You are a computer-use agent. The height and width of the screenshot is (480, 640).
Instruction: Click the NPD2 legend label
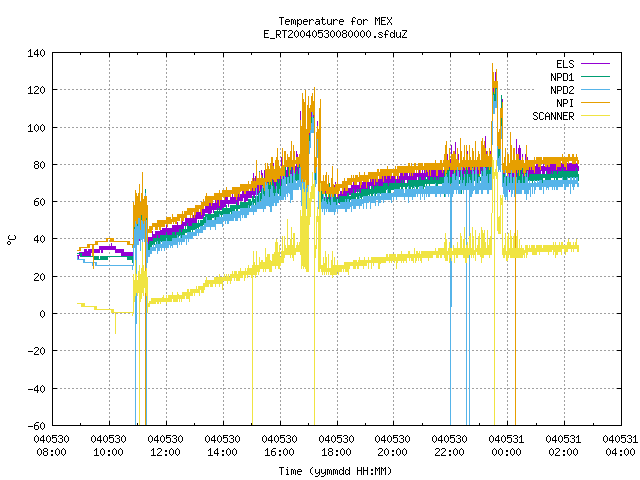click(562, 90)
